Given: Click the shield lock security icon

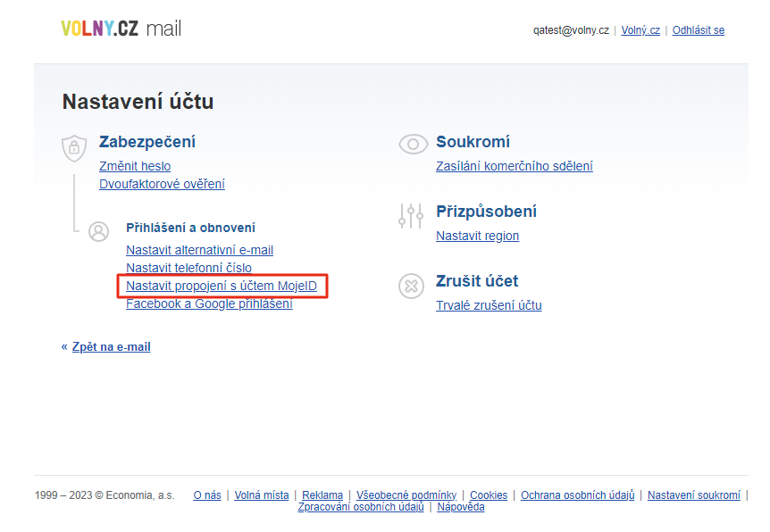Looking at the screenshot, I should coord(74,147).
